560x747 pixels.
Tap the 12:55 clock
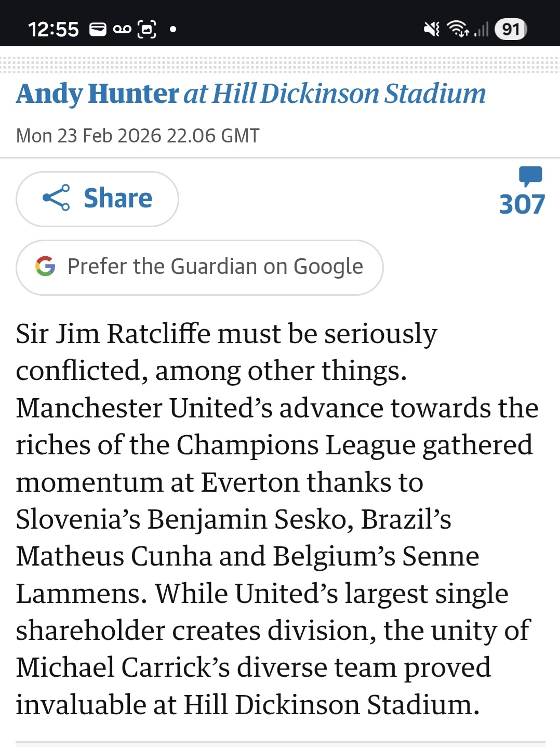[53, 29]
